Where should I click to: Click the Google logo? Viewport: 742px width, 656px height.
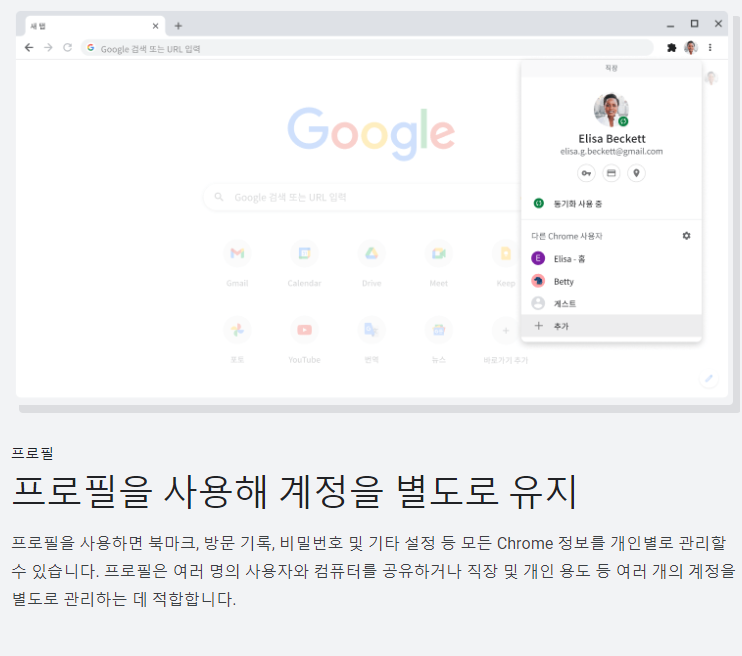point(371,133)
